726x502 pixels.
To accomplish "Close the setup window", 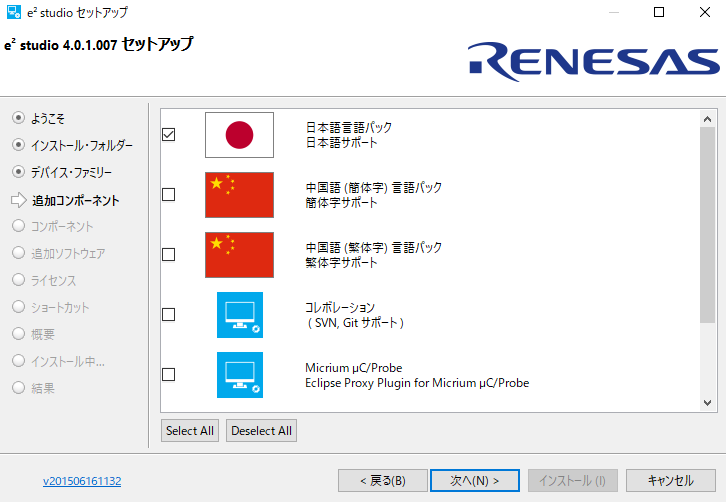I will click(x=705, y=12).
